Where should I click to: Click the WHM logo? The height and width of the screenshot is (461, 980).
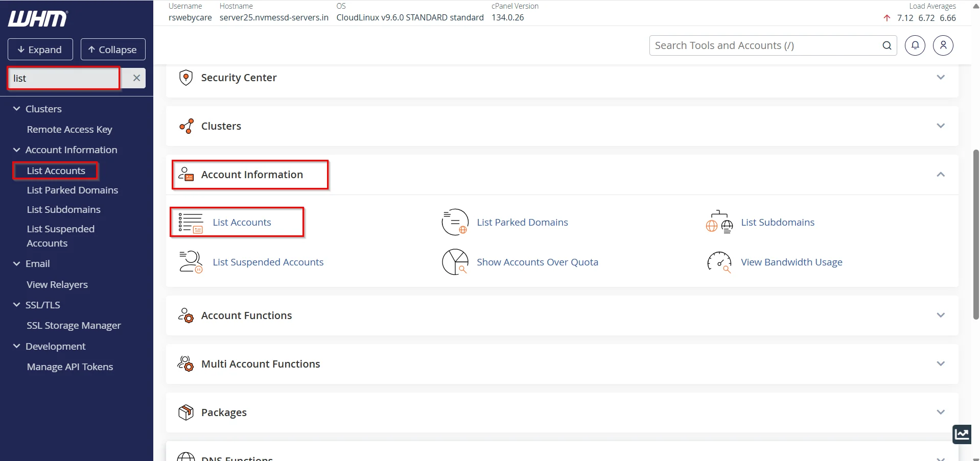click(x=38, y=19)
